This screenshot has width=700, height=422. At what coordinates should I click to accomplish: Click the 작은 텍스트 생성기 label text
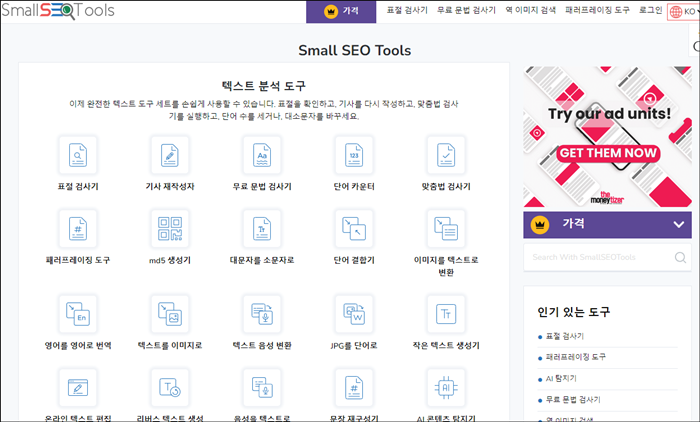pos(446,346)
